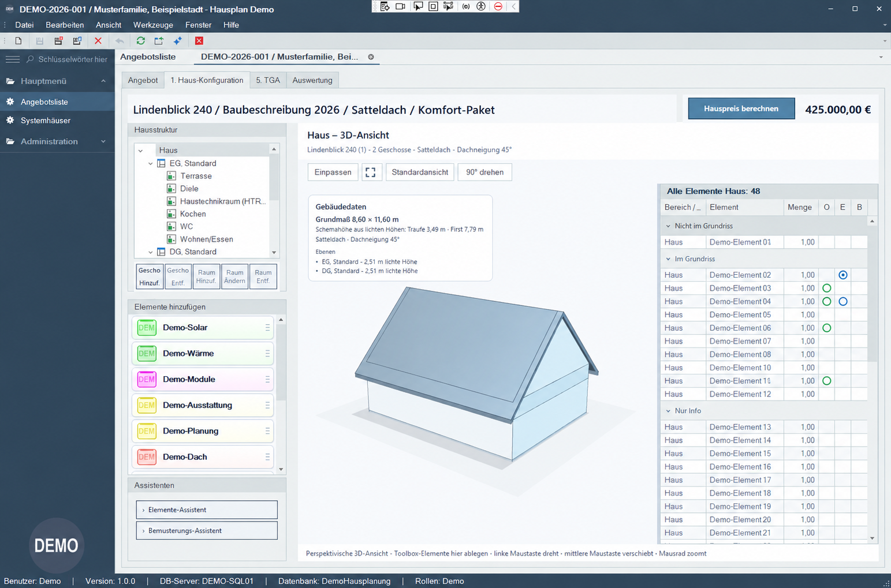Click the accessibility icon in top bar
The width and height of the screenshot is (891, 588).
[481, 6]
